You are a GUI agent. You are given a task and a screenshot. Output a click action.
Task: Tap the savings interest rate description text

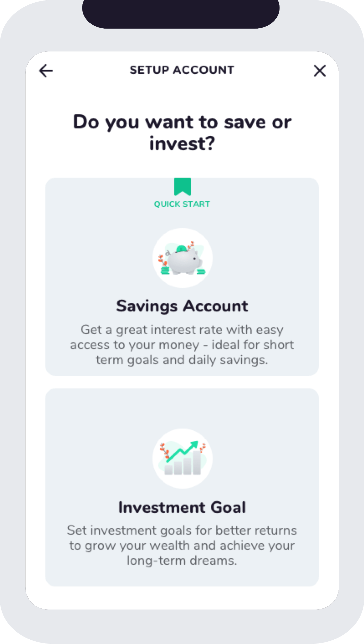click(182, 345)
